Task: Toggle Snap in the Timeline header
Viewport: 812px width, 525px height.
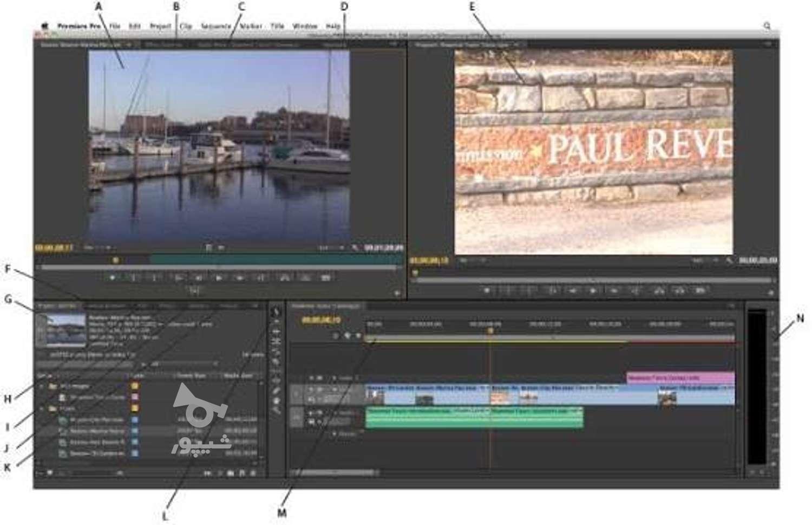Action: tap(336, 336)
